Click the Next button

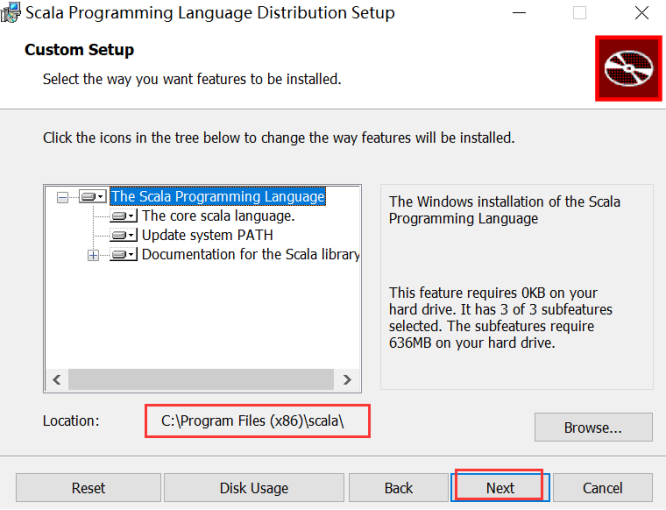[500, 487]
